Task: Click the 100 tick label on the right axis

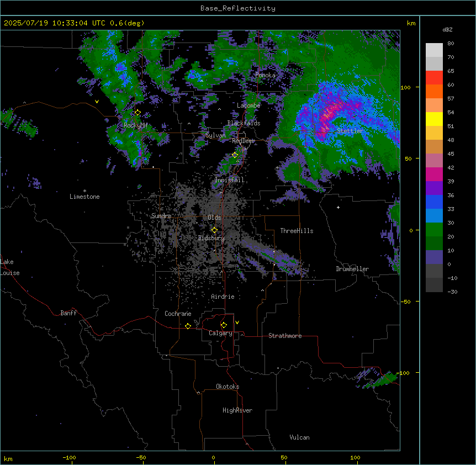Action: tap(405, 87)
